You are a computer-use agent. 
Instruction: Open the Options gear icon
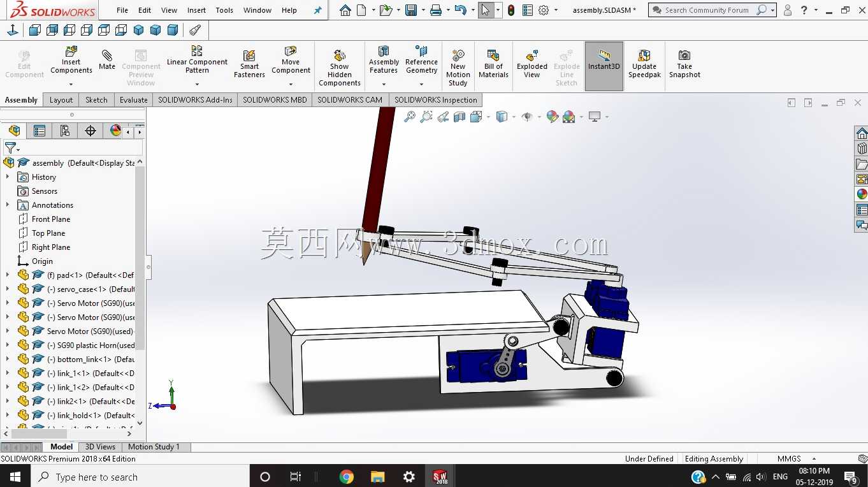544,10
